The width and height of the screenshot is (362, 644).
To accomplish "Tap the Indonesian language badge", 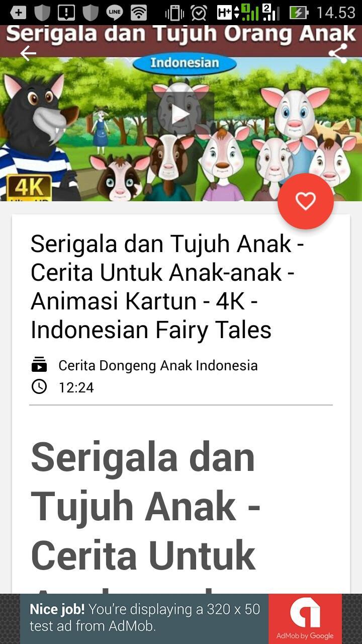I will (x=185, y=63).
